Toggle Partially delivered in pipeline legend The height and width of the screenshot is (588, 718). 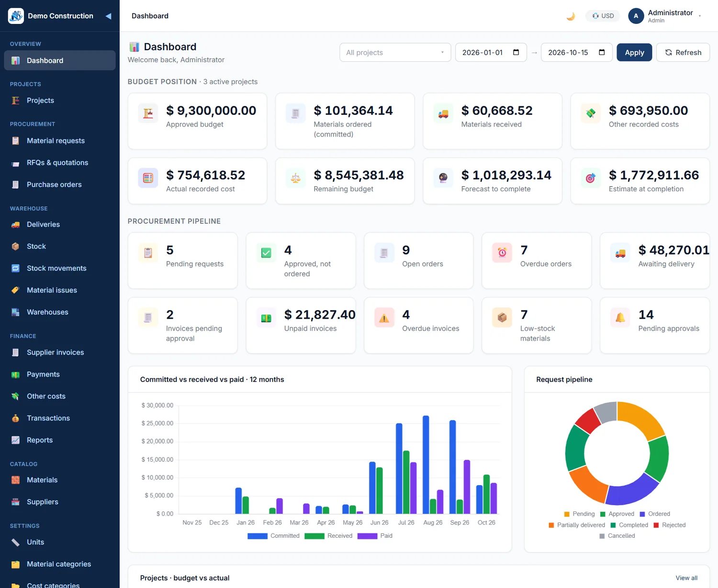(x=577, y=525)
